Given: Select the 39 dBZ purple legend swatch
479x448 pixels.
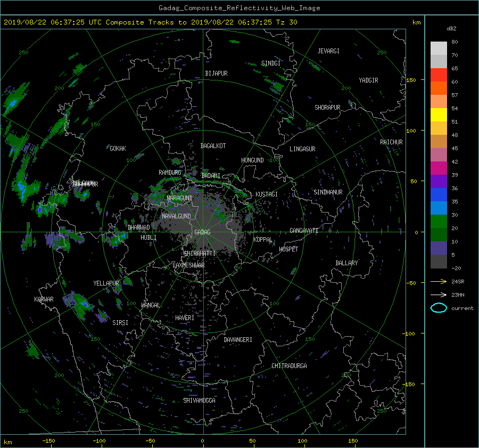Looking at the screenshot, I should point(439,181).
